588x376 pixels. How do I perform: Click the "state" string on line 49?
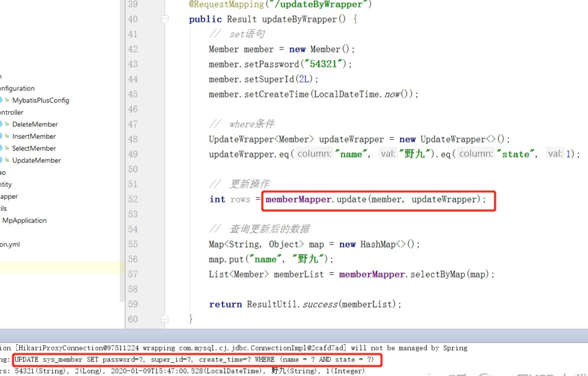tap(516, 154)
